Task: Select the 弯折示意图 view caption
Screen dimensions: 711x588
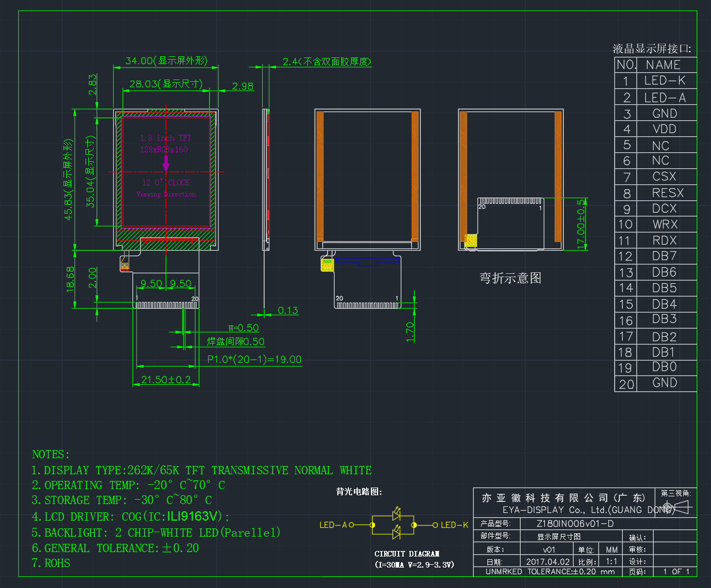Action: click(x=511, y=278)
